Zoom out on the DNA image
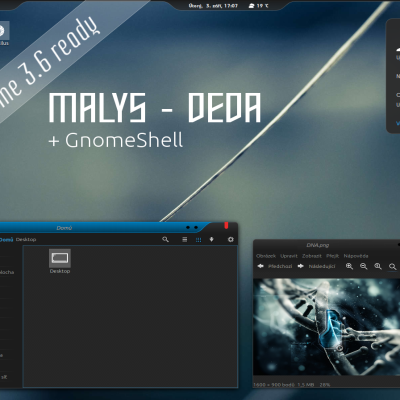This screenshot has height=400, width=400. tap(363, 266)
